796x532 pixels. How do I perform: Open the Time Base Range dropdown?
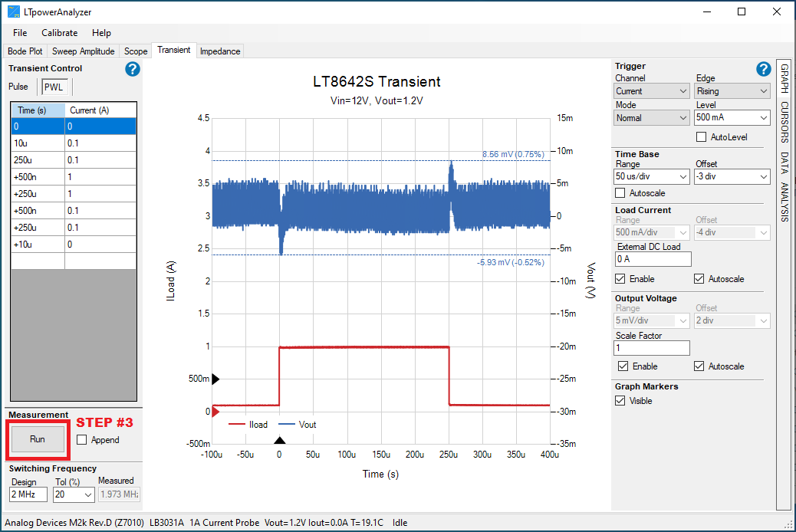[651, 176]
